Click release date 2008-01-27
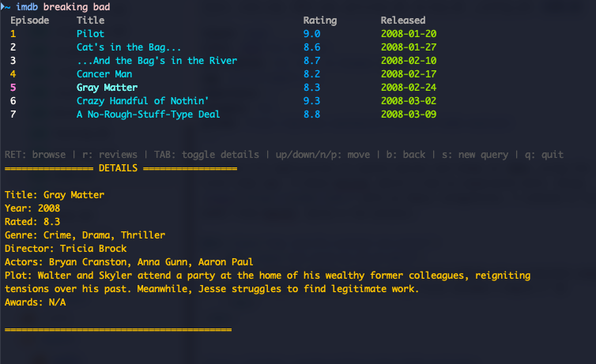Image resolution: width=596 pixels, height=364 pixels. pyautogui.click(x=409, y=47)
